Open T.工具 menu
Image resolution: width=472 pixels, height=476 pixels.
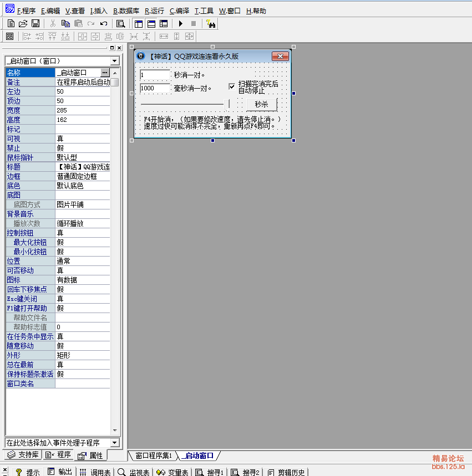click(x=204, y=11)
